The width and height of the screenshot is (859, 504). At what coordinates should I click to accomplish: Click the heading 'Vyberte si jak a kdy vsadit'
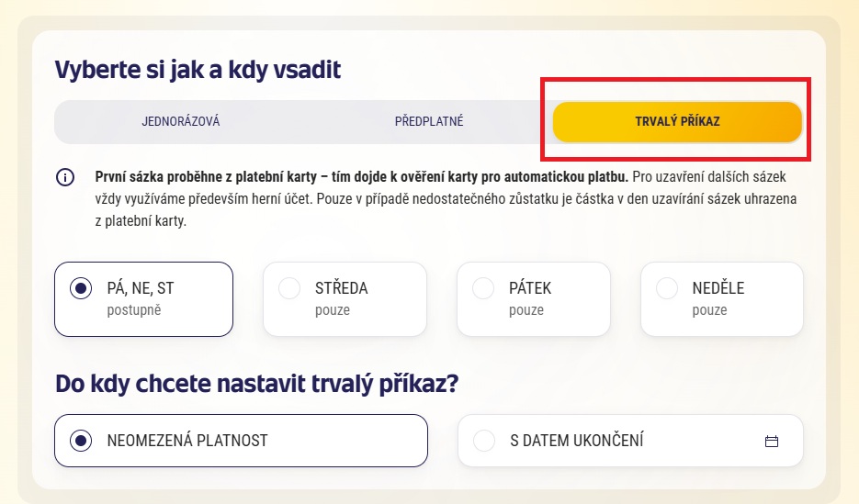tap(198, 70)
